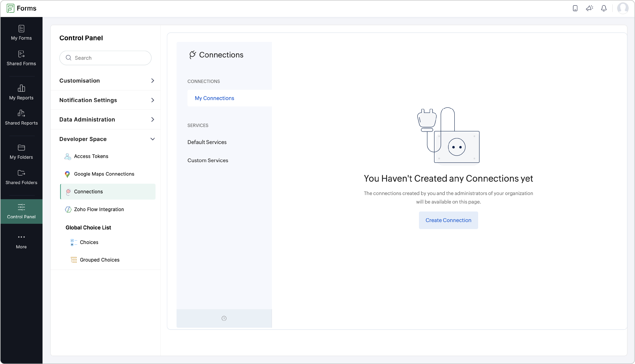Open the announcements megaphone icon
The width and height of the screenshot is (635, 364).
coord(589,8)
